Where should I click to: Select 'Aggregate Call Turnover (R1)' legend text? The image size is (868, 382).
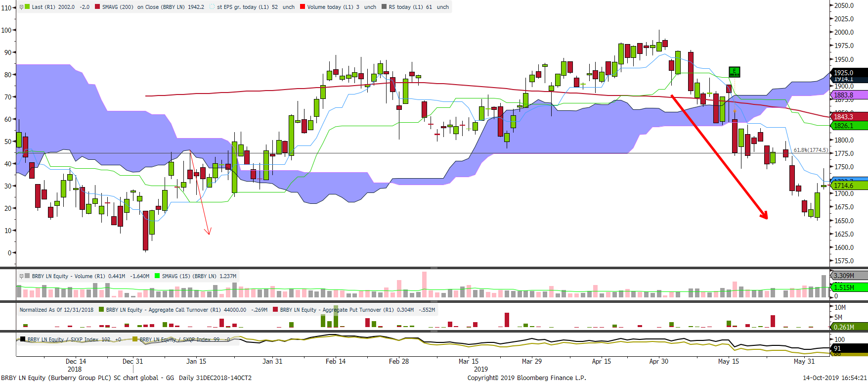click(x=163, y=310)
